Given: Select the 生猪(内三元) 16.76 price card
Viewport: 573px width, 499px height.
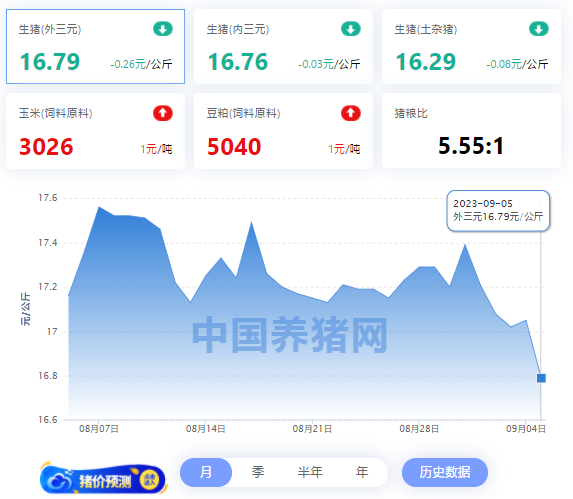Looking at the screenshot, I should tap(283, 46).
